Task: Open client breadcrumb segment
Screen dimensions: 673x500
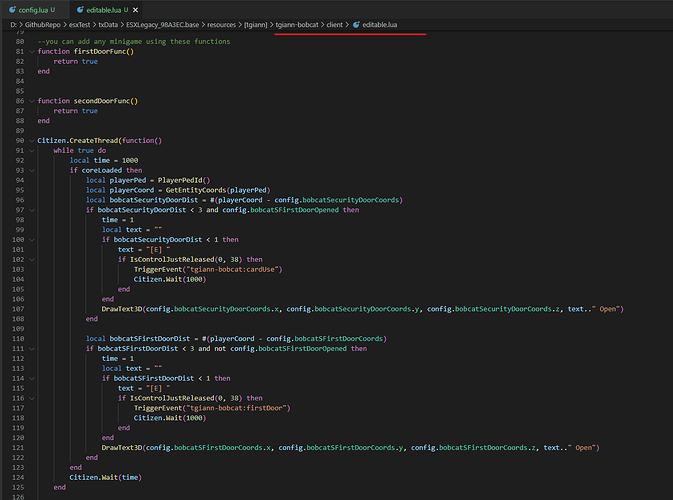Action: coord(335,24)
